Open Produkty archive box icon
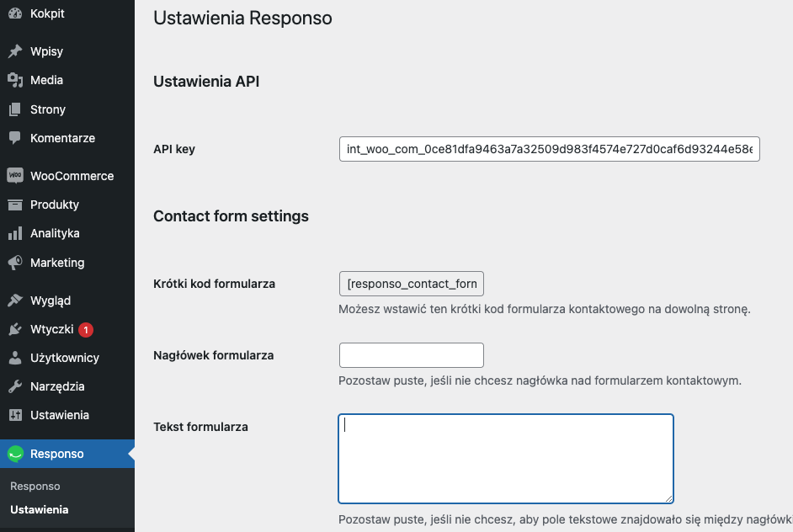793x532 pixels. (x=15, y=205)
